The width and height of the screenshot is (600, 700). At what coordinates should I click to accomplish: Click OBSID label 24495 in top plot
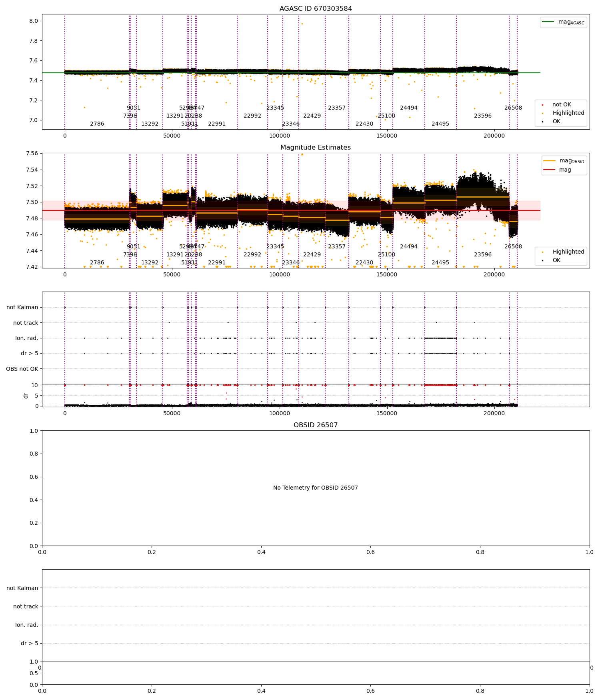tap(440, 124)
